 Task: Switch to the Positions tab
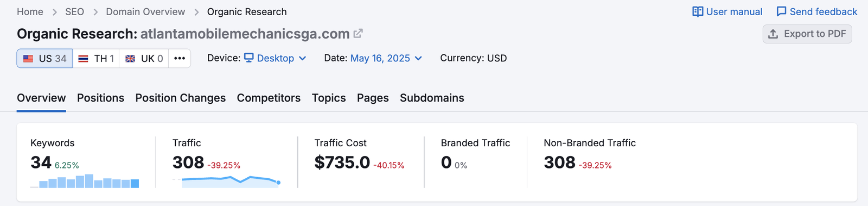pyautogui.click(x=100, y=98)
